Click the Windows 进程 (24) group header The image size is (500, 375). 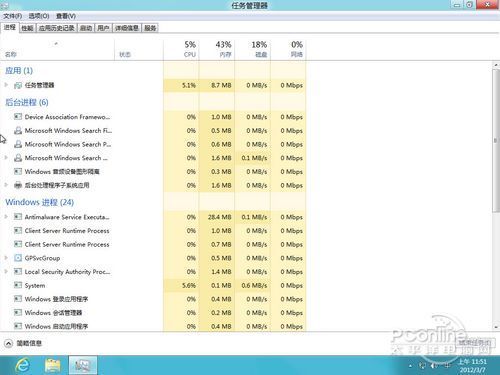[x=40, y=202]
